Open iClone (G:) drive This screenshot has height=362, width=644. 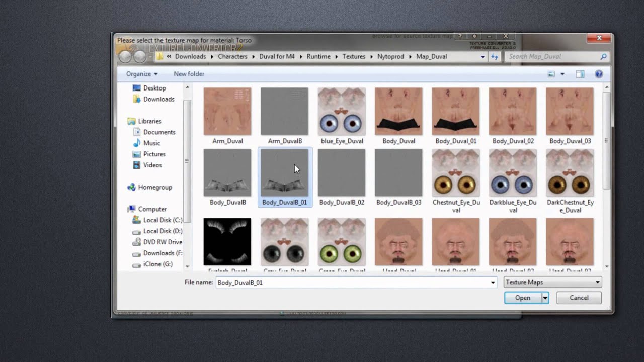(152, 264)
